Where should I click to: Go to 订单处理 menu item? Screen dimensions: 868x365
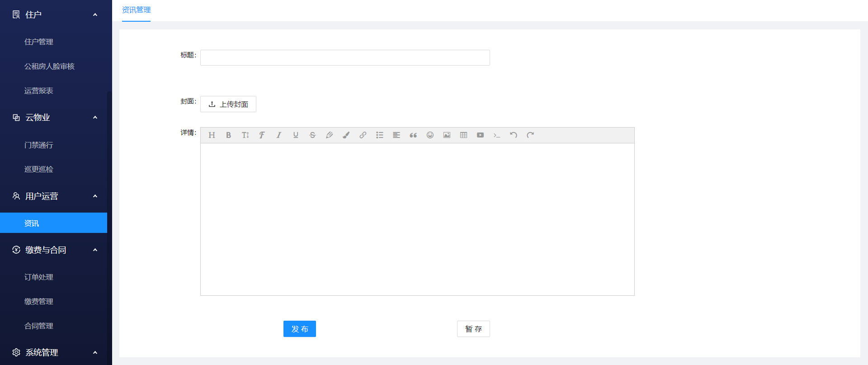39,277
